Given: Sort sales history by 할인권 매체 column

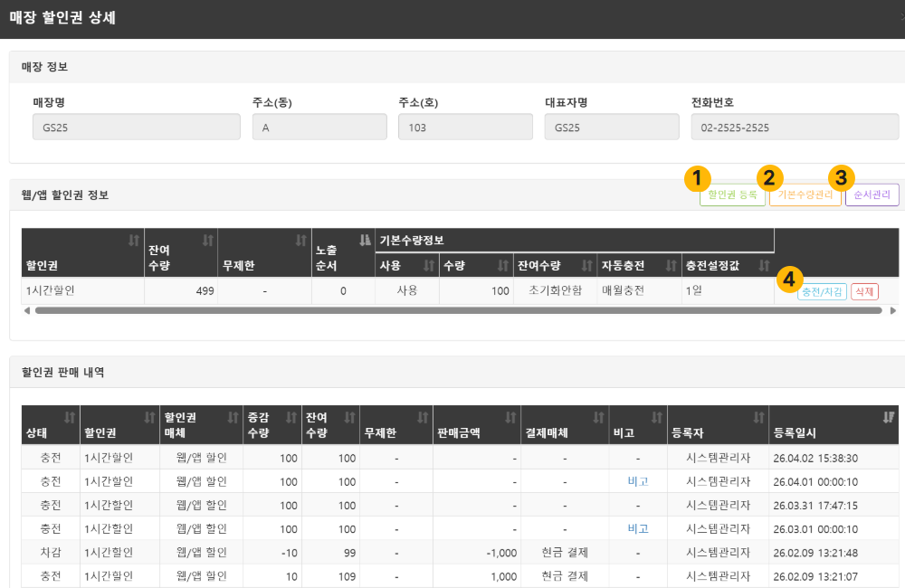Looking at the screenshot, I should click(x=201, y=424).
